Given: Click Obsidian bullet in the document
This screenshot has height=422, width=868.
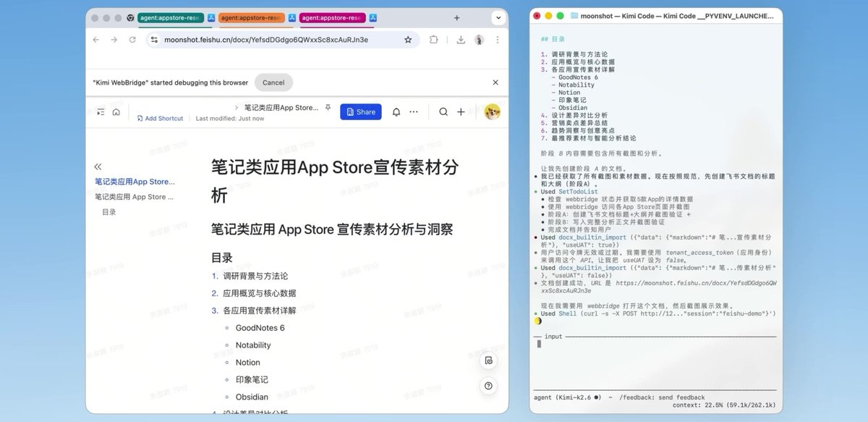Looking at the screenshot, I should click(x=252, y=397).
